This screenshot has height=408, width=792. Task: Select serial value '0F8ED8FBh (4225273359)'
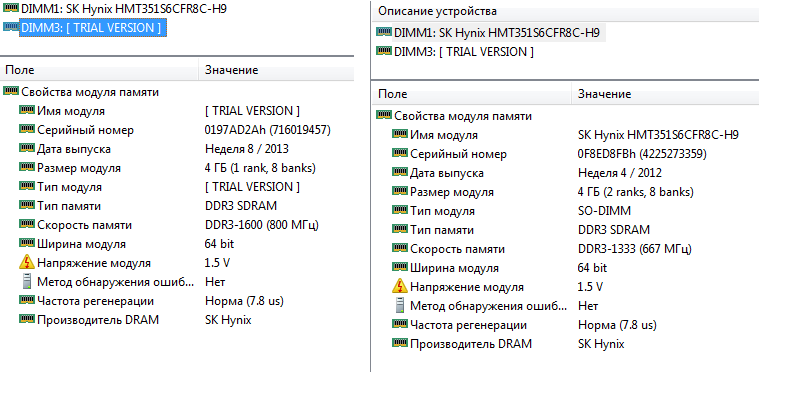pyautogui.click(x=642, y=154)
